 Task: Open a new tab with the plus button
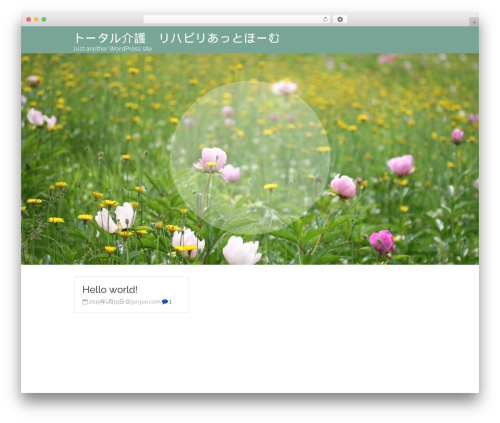(474, 22)
